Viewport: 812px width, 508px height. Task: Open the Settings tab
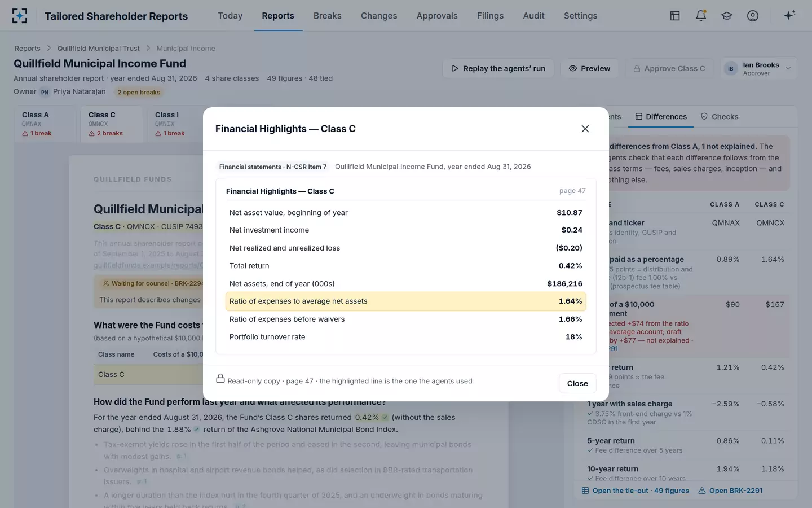click(580, 16)
